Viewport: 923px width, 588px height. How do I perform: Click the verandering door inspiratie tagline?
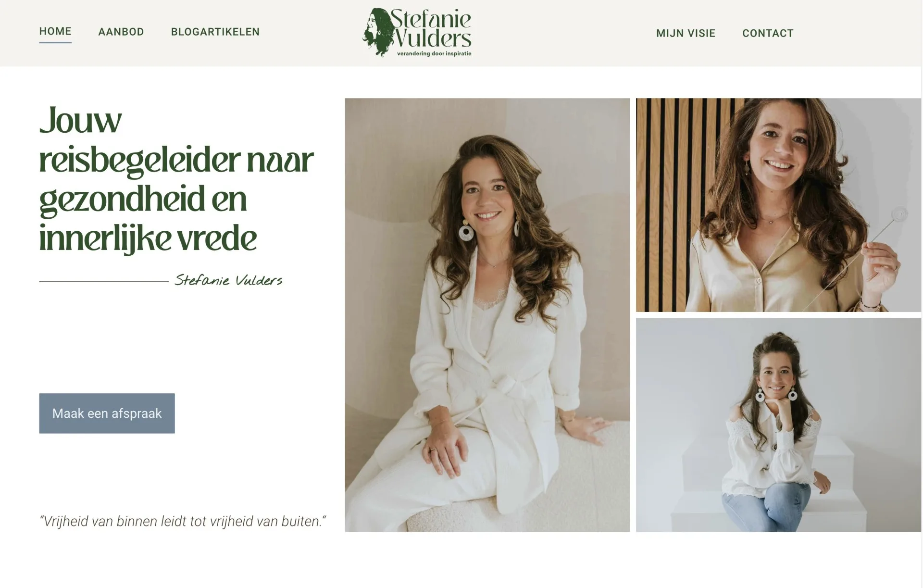tap(434, 53)
